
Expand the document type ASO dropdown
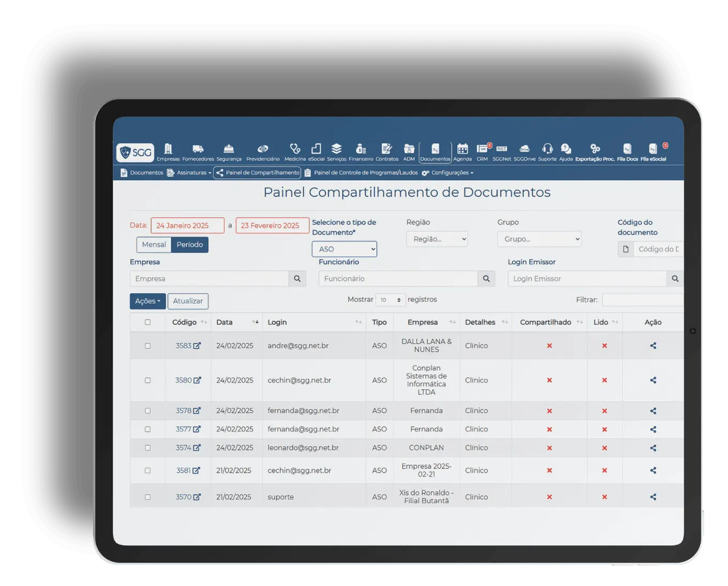[x=344, y=249]
